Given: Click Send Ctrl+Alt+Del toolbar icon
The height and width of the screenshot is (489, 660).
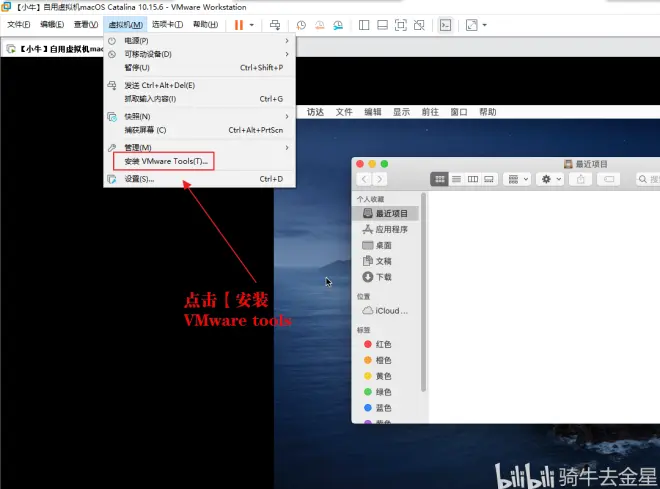Looking at the screenshot, I should [275, 25].
